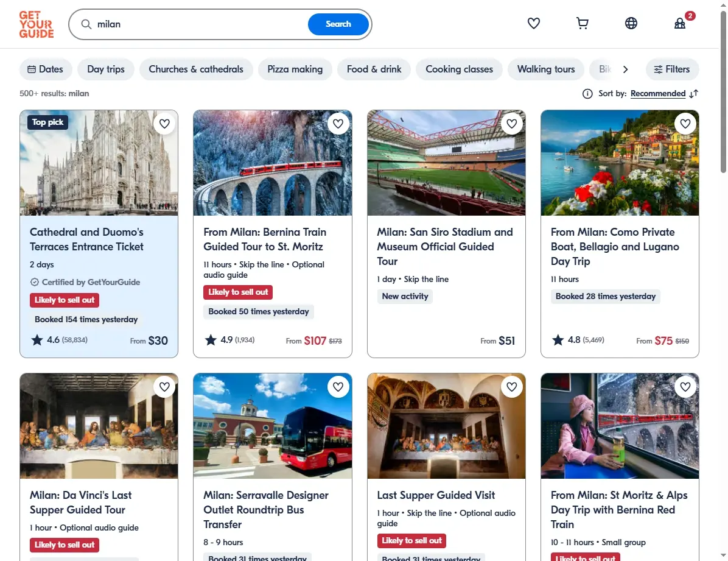
Task: Click the Serravalle red bus photo
Action: point(273,426)
